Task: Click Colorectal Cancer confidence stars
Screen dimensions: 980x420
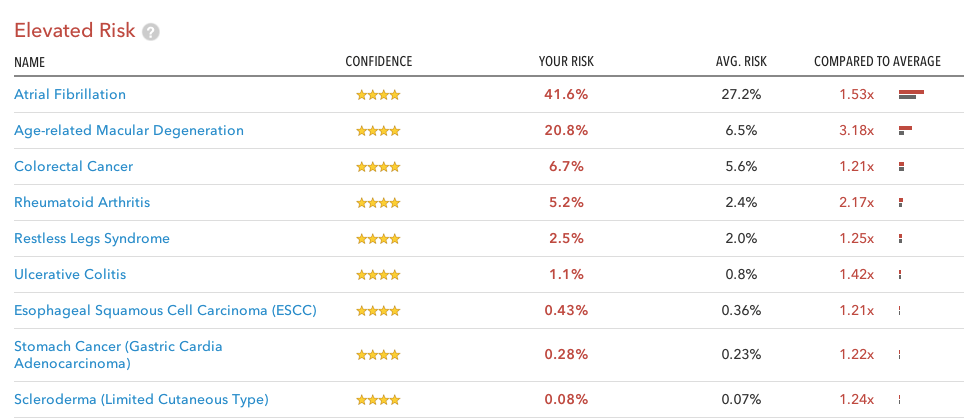Action: coord(378,167)
